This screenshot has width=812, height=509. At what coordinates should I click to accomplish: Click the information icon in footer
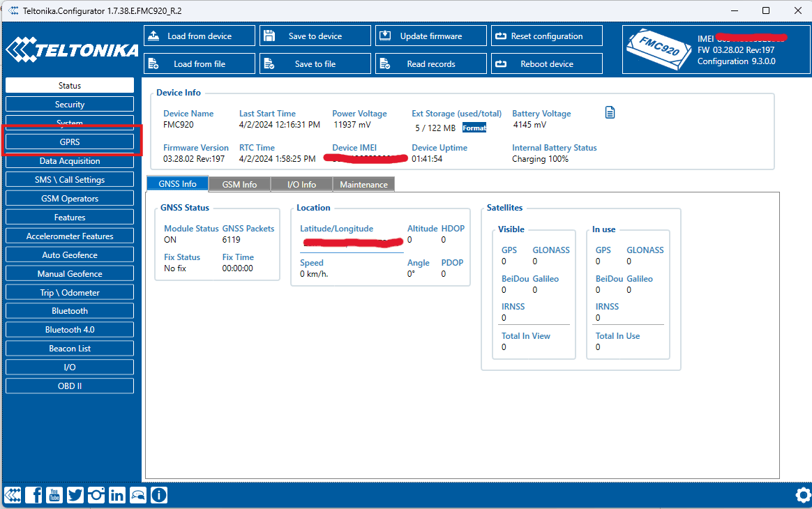159,496
